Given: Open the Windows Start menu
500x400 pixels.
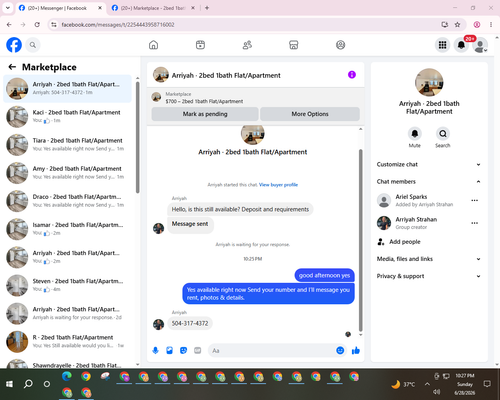Looking at the screenshot, I should click(9, 384).
